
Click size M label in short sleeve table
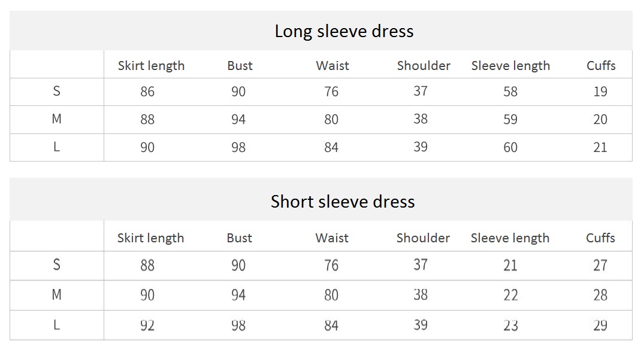click(57, 295)
